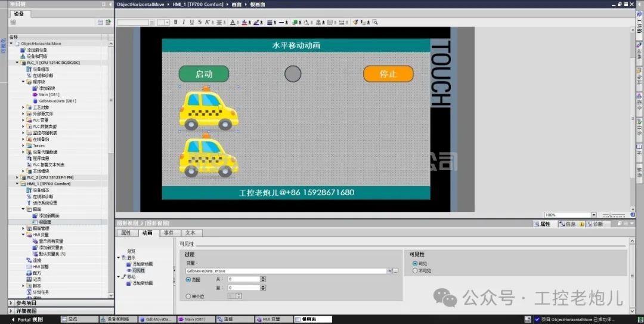Click the Main [OB1] block icon
The image size is (644, 324).
pos(35,94)
